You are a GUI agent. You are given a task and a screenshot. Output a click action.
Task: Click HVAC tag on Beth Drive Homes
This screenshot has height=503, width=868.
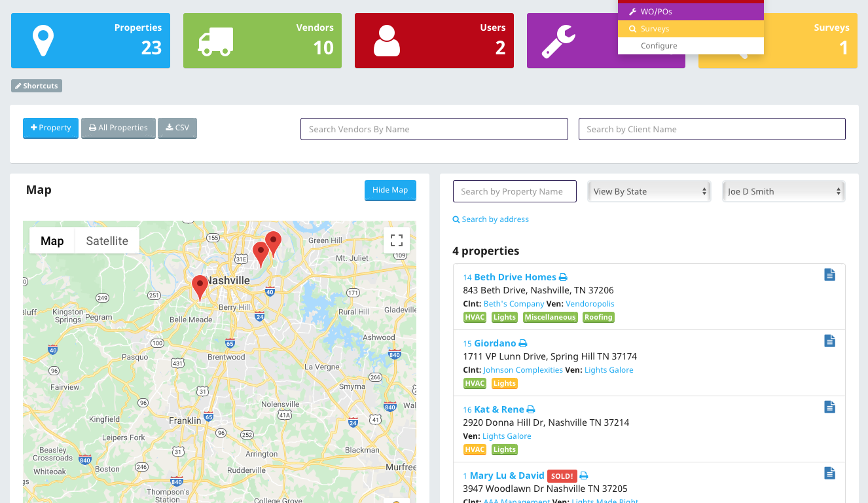coord(475,317)
